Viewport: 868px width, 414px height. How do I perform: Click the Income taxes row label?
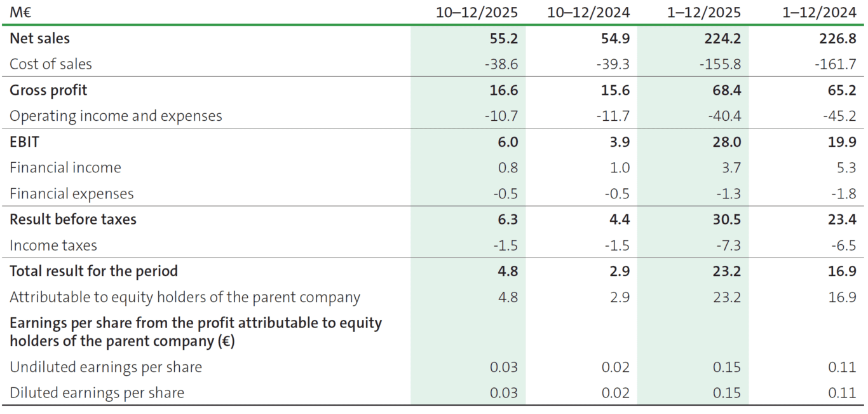[53, 245]
